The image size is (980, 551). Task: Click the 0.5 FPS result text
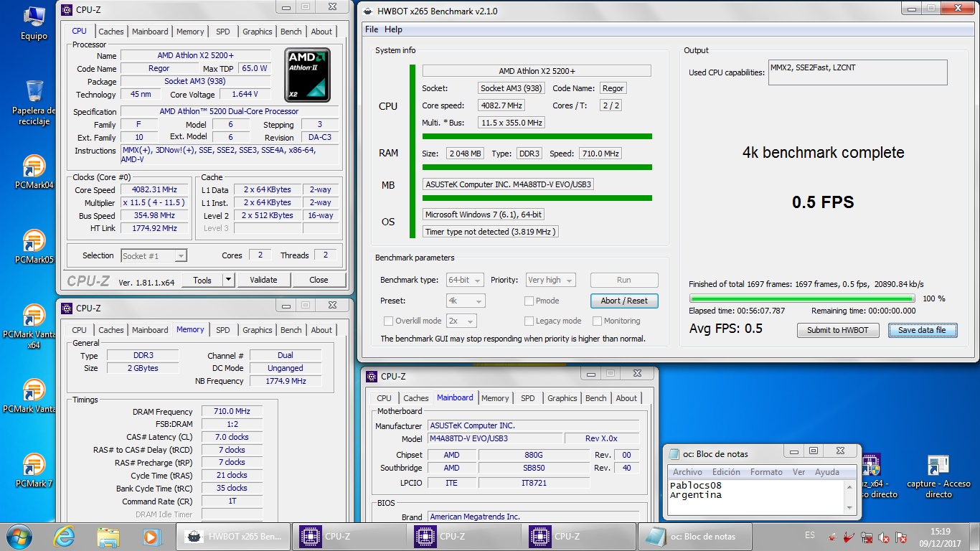pos(823,202)
